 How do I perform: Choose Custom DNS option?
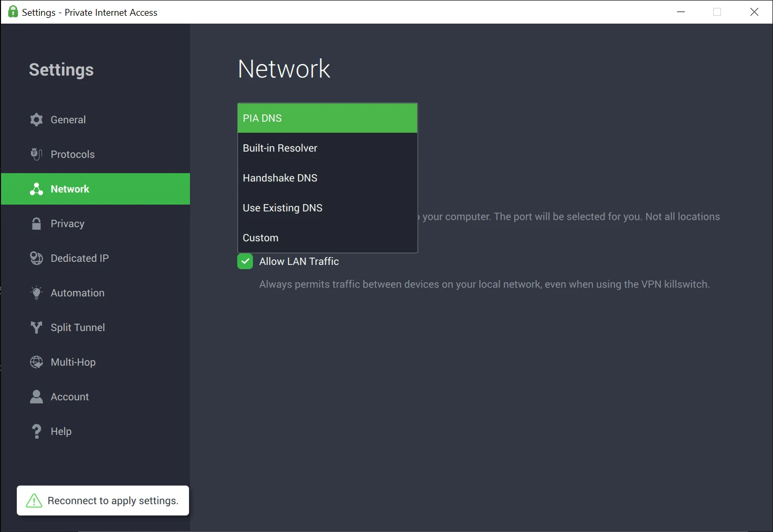click(x=327, y=238)
